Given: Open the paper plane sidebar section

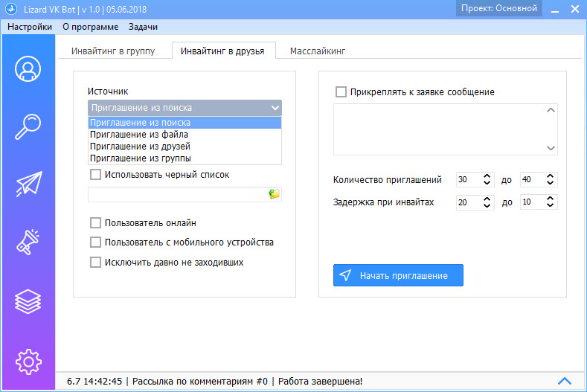Looking at the screenshot, I should pyautogui.click(x=28, y=185).
